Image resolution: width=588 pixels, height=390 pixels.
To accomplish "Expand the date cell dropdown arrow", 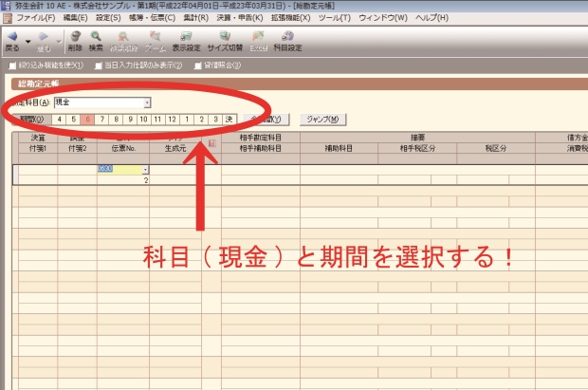I will click(x=145, y=170).
